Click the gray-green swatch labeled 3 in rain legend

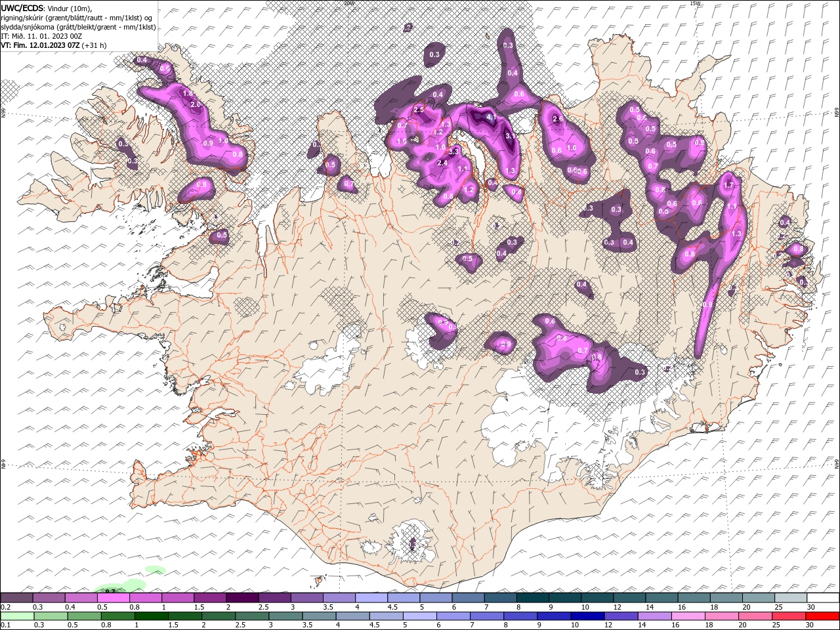point(285,616)
